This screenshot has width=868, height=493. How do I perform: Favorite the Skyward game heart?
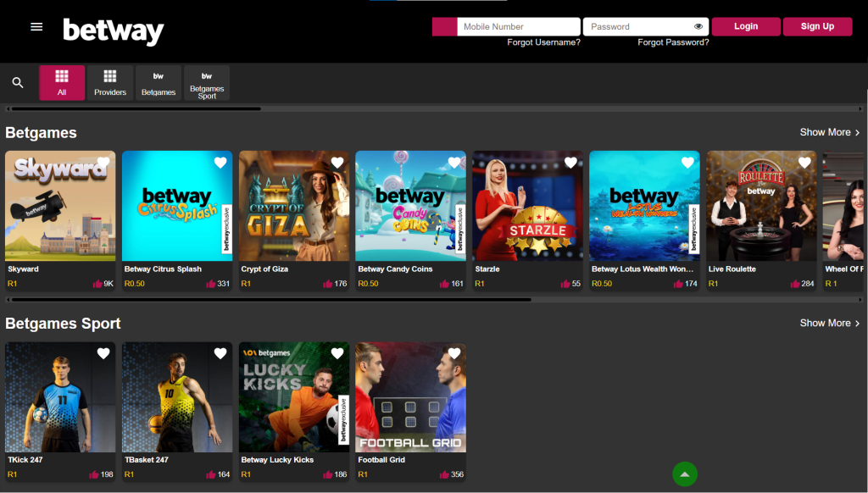coord(103,163)
